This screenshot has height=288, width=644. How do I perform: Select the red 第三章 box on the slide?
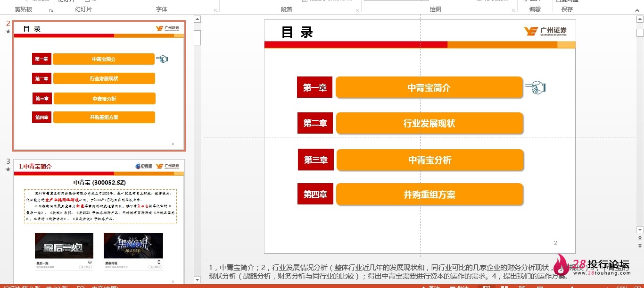click(316, 160)
